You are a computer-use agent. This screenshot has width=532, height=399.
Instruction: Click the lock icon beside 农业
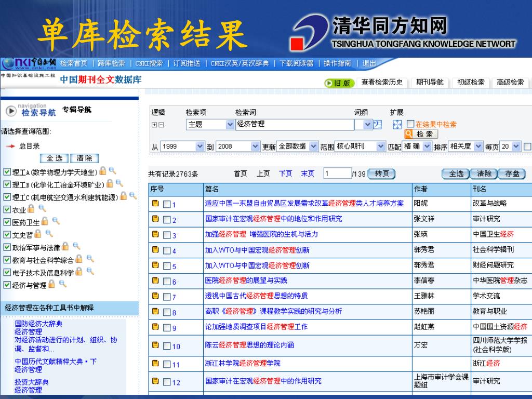click(31, 208)
